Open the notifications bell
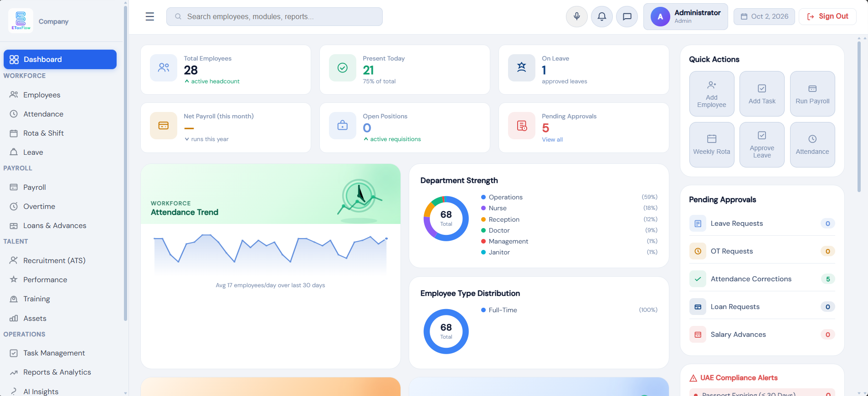 [x=602, y=17]
